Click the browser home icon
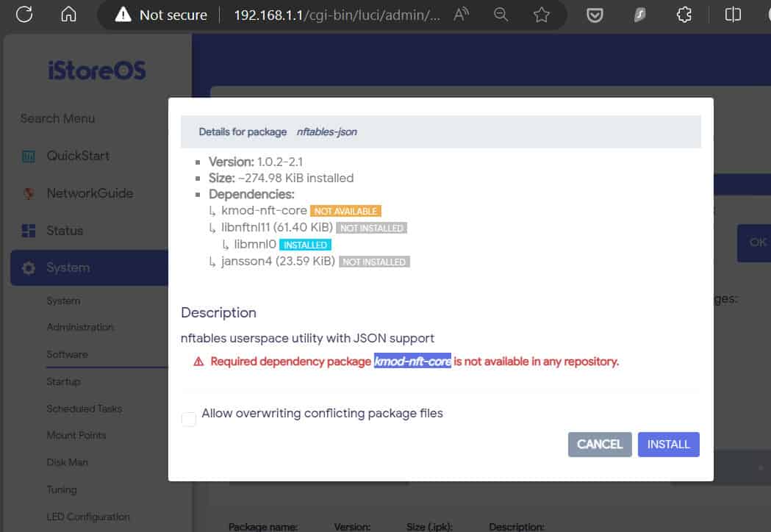 (x=68, y=14)
